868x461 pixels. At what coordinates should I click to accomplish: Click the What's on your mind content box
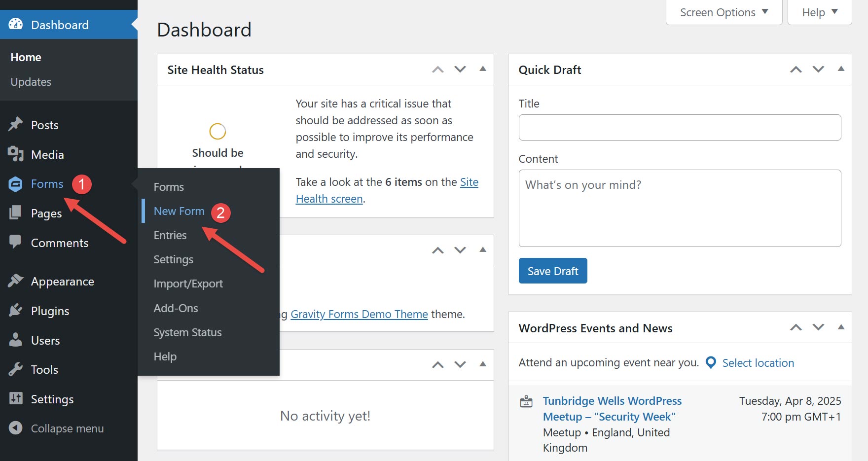pos(680,208)
